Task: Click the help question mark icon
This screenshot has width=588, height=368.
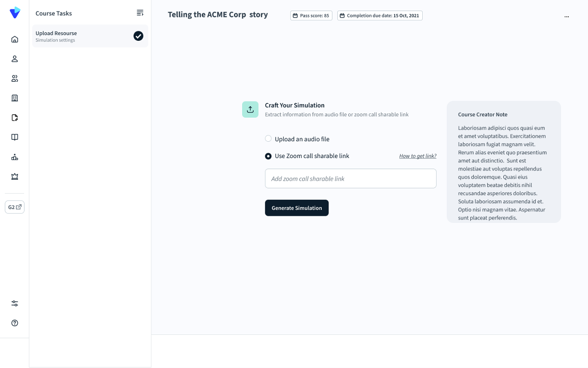Action: (15, 323)
